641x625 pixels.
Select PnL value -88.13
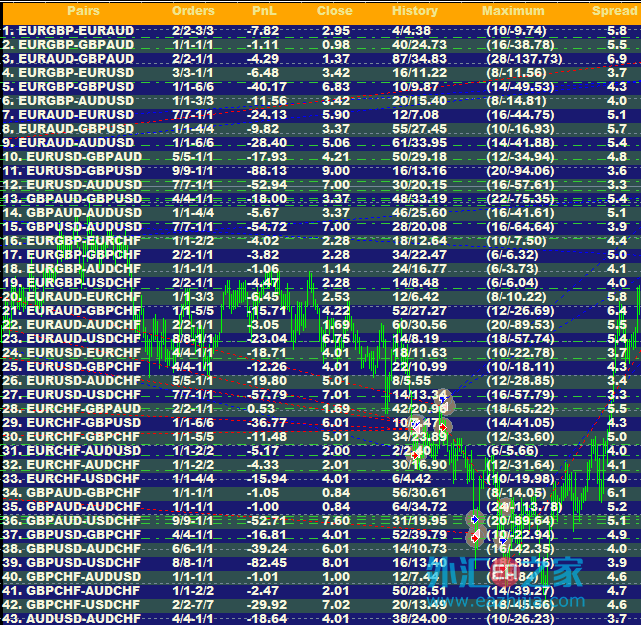point(267,170)
